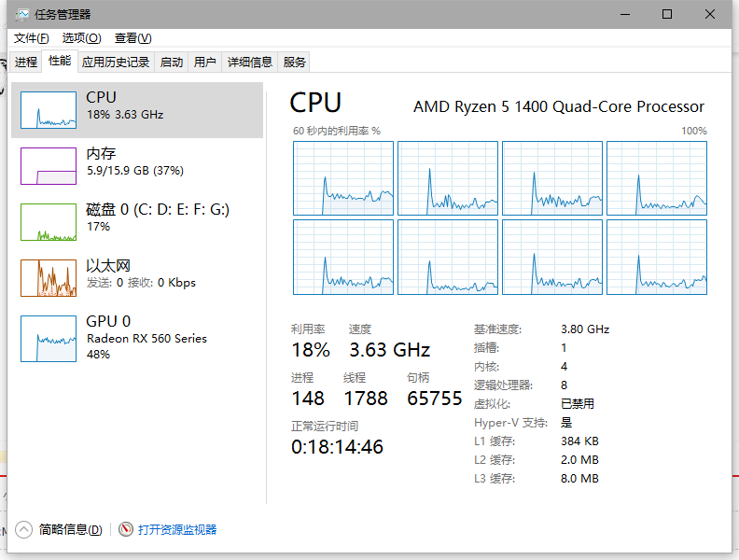Select the memory (内存) graph thumbnail

tap(49, 166)
